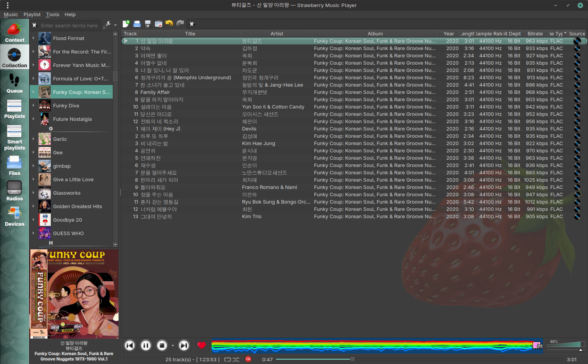Click the Forever Yann Music album thumbnail

[45, 65]
